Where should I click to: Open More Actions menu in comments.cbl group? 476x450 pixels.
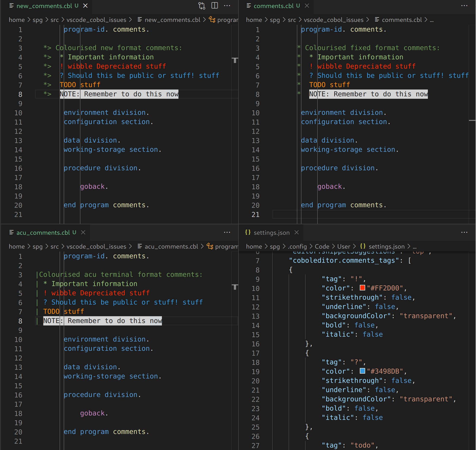(464, 6)
